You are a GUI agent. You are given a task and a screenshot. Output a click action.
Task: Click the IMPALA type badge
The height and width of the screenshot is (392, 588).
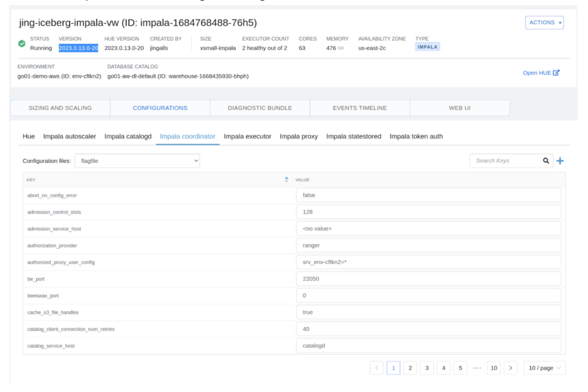[x=427, y=48]
